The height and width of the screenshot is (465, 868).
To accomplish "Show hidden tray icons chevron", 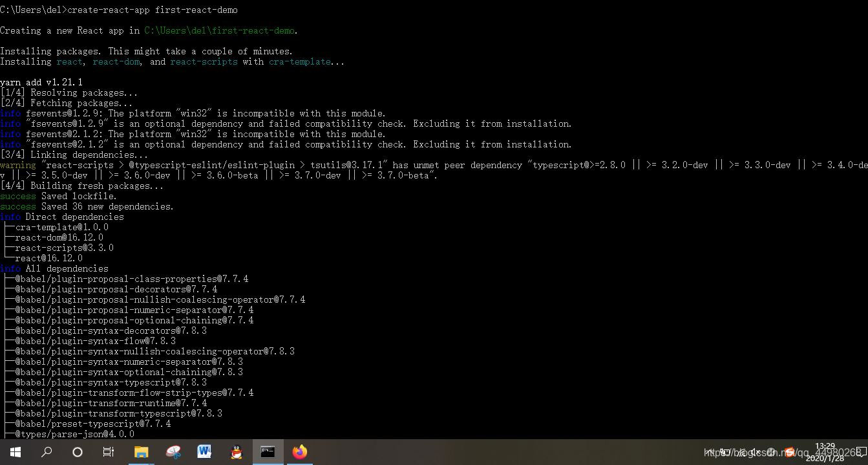I will pos(710,453).
